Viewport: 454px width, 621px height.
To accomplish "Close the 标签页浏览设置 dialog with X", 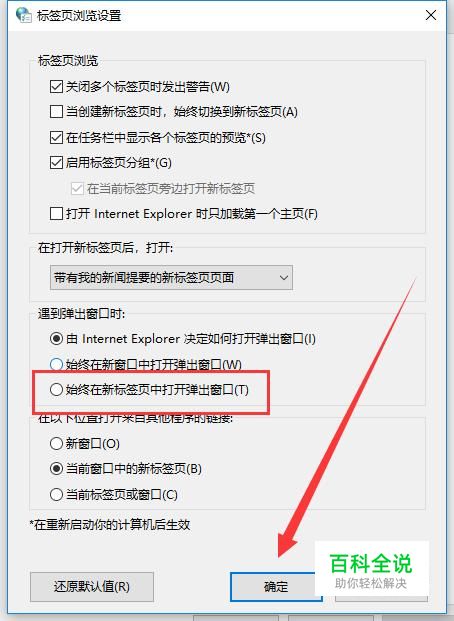I will [431, 15].
